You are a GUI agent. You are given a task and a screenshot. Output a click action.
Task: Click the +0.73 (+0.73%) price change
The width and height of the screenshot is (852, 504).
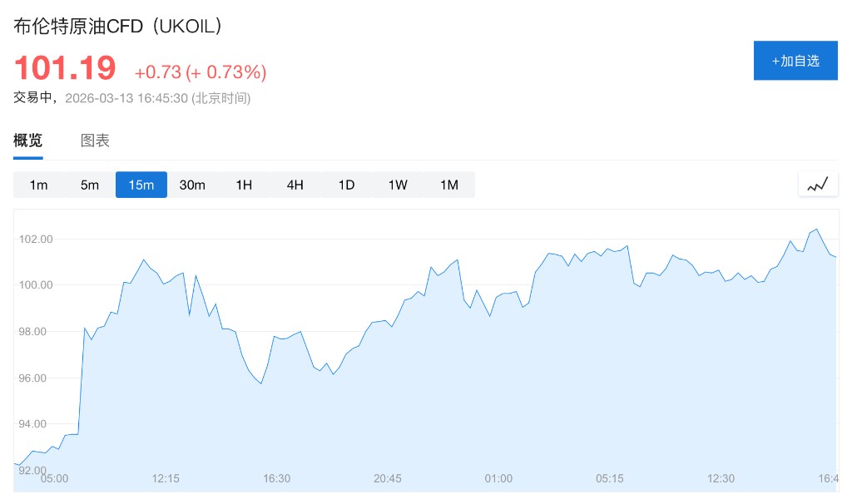pos(200,72)
